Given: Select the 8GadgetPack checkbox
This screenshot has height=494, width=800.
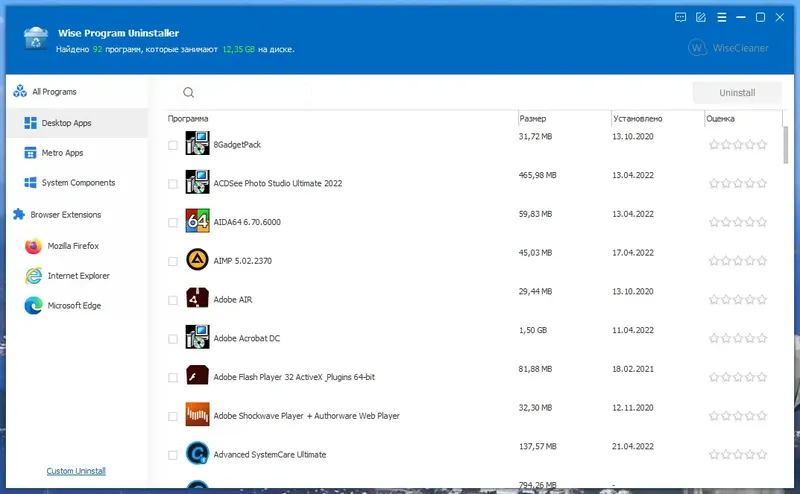Looking at the screenshot, I should click(173, 145).
